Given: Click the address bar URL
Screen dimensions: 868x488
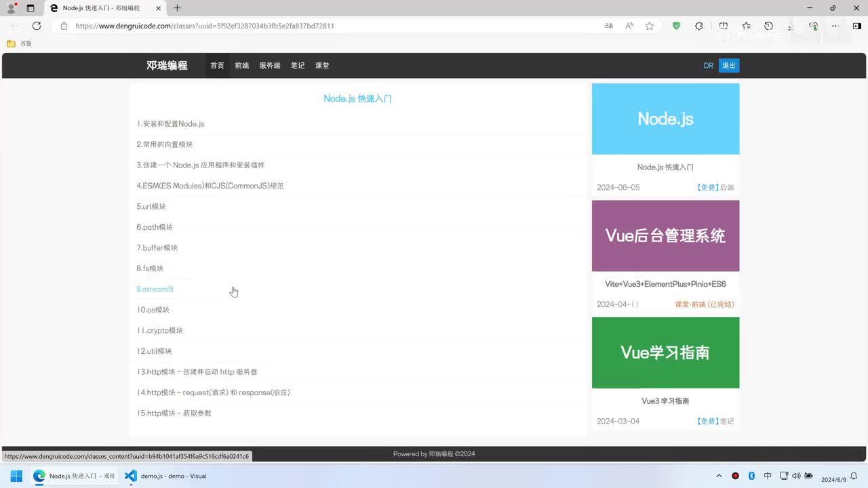Looking at the screenshot, I should tap(205, 26).
